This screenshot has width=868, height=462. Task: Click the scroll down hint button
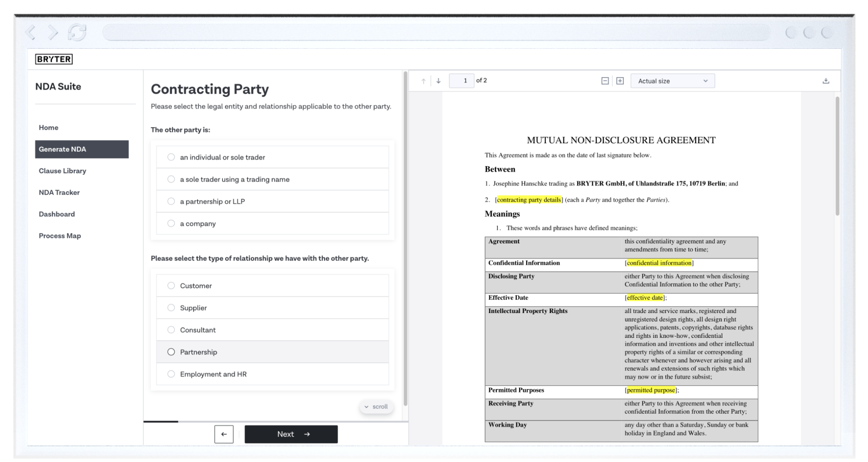click(x=376, y=406)
